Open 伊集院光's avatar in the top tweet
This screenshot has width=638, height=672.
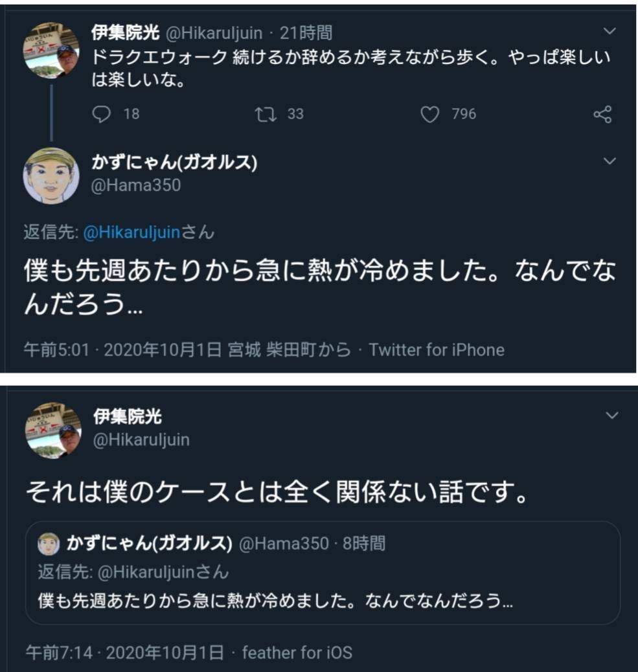point(52,50)
